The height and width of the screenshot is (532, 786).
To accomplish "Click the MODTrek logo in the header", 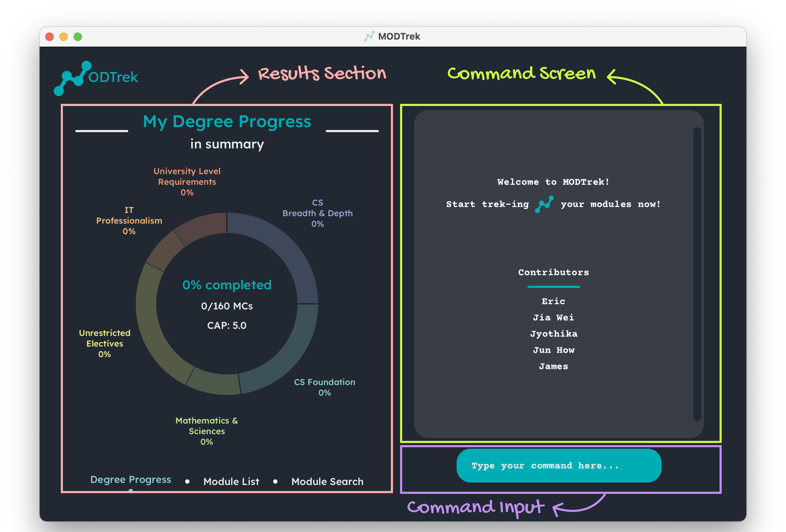I will (96, 78).
